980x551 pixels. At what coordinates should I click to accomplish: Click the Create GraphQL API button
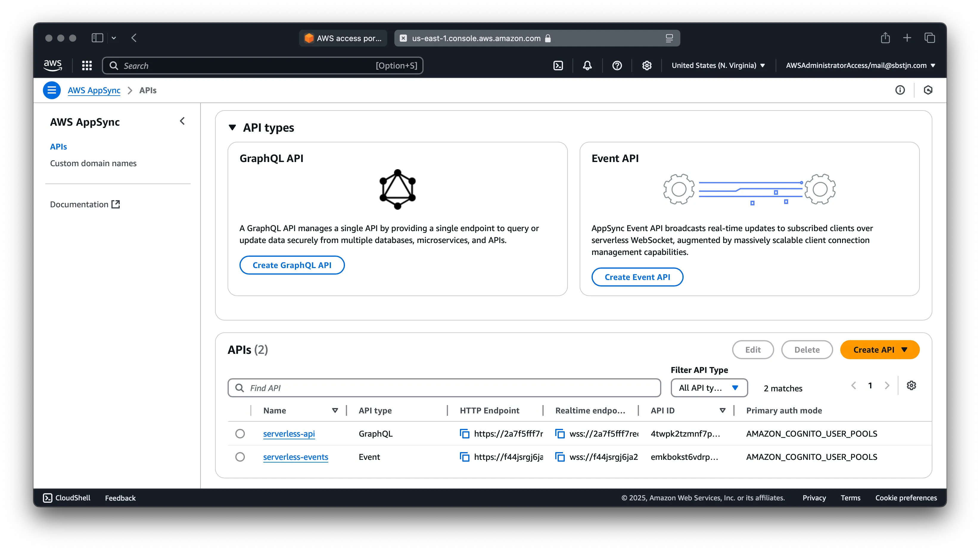(292, 265)
